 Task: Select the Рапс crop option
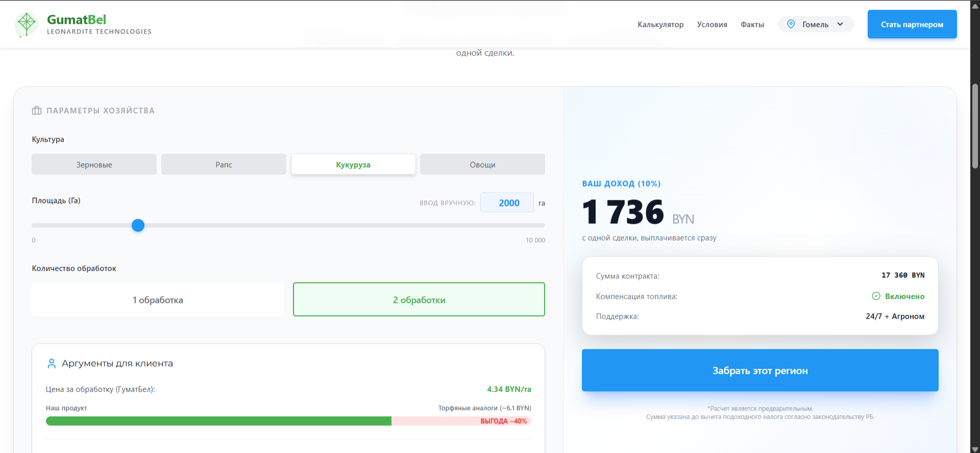224,165
